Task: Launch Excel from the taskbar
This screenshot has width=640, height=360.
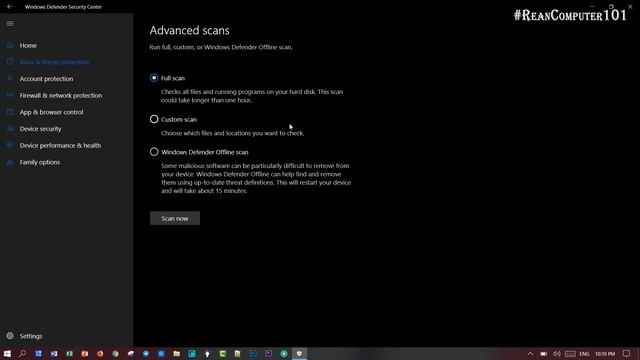Action: [69, 353]
